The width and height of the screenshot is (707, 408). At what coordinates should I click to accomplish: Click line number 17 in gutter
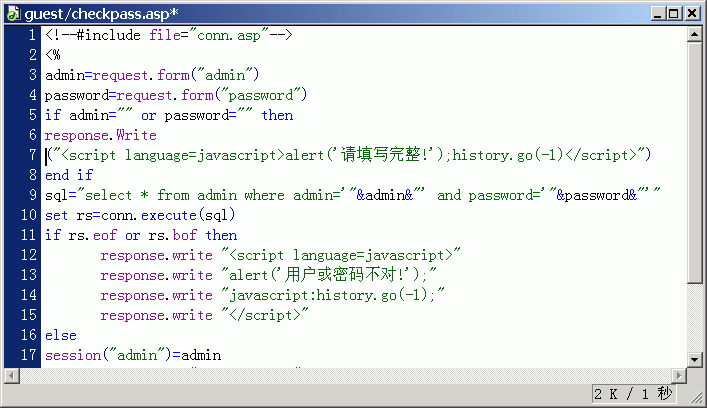point(28,355)
